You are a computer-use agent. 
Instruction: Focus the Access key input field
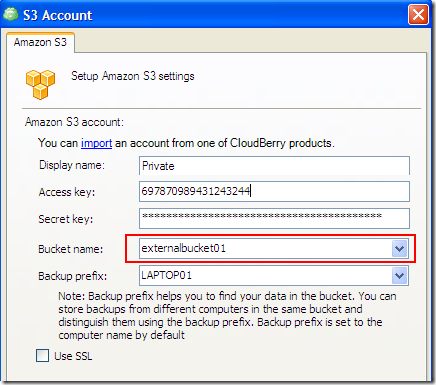click(x=274, y=191)
